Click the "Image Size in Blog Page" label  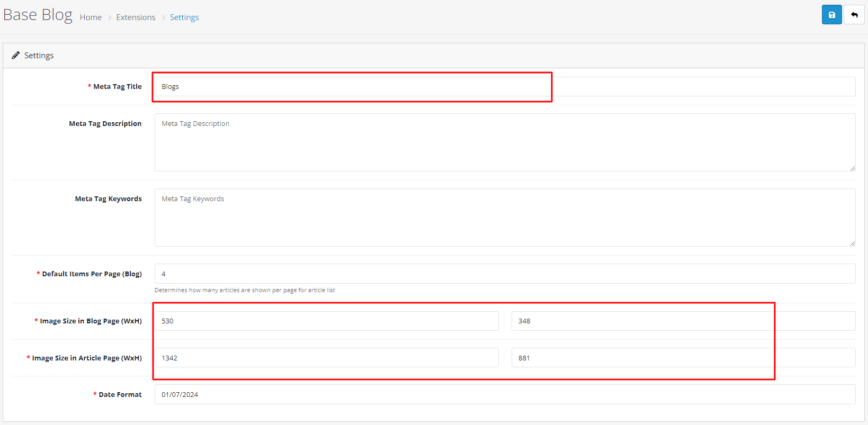pos(91,321)
